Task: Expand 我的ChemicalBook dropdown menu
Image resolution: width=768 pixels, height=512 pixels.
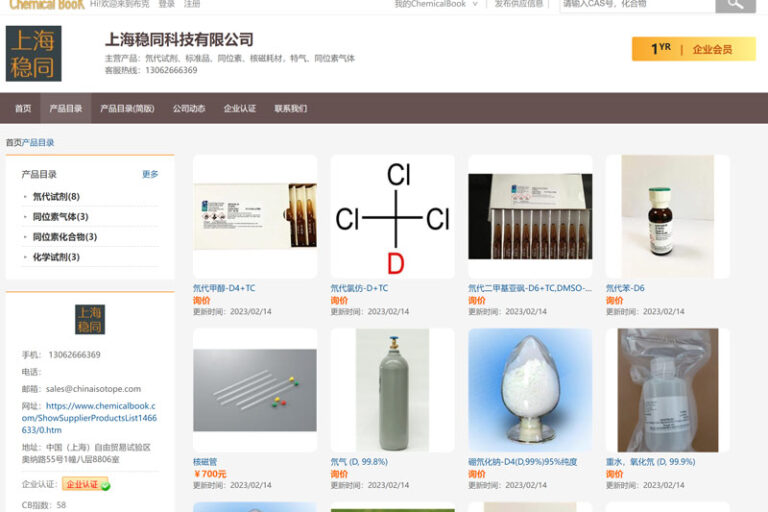Action: pyautogui.click(x=436, y=4)
